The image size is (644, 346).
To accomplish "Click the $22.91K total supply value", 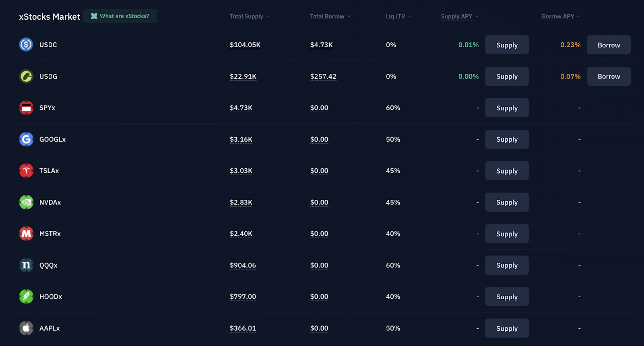I will pyautogui.click(x=243, y=76).
